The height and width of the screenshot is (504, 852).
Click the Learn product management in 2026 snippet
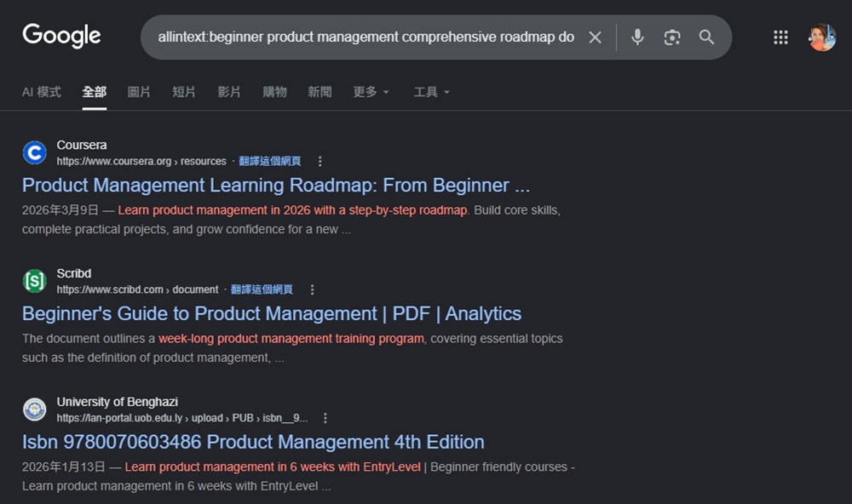tap(292, 210)
